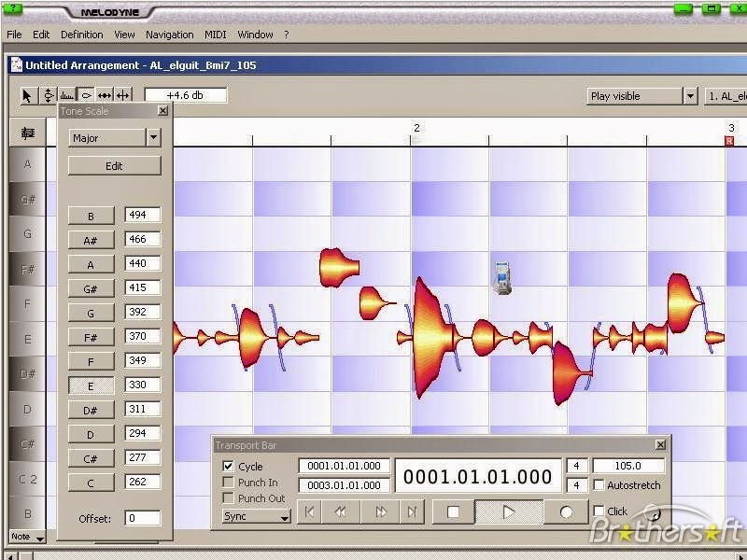Click the red R marker at bar 3

(729, 141)
